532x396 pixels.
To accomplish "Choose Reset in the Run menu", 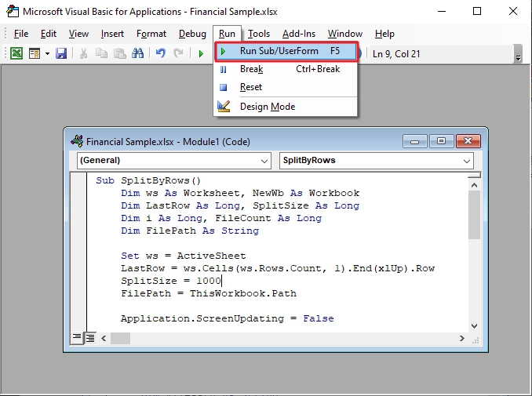I will click(x=286, y=87).
